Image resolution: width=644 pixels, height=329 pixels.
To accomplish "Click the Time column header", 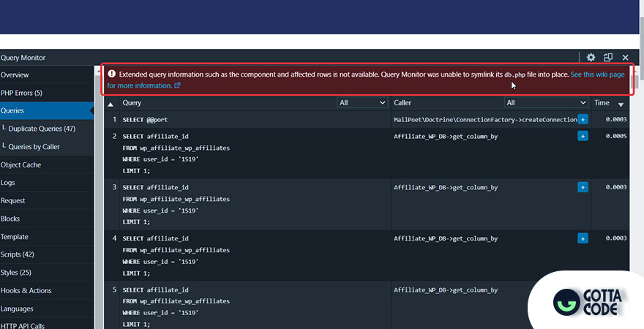I will click(602, 102).
